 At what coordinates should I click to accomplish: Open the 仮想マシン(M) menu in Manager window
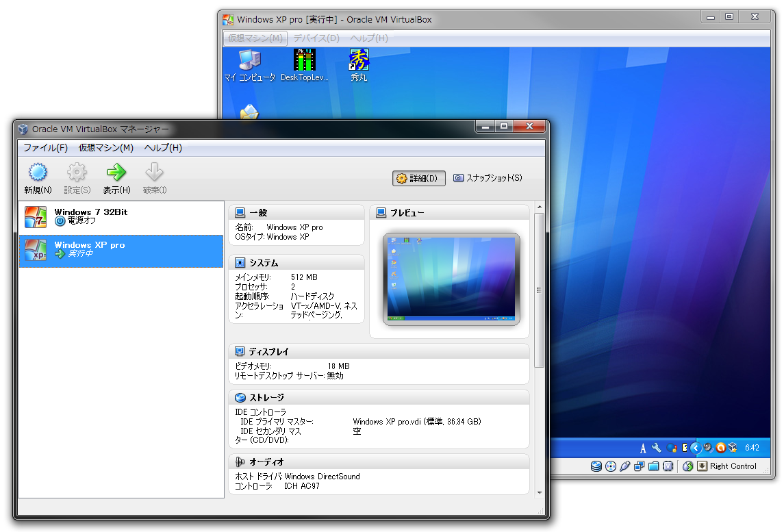(x=106, y=148)
